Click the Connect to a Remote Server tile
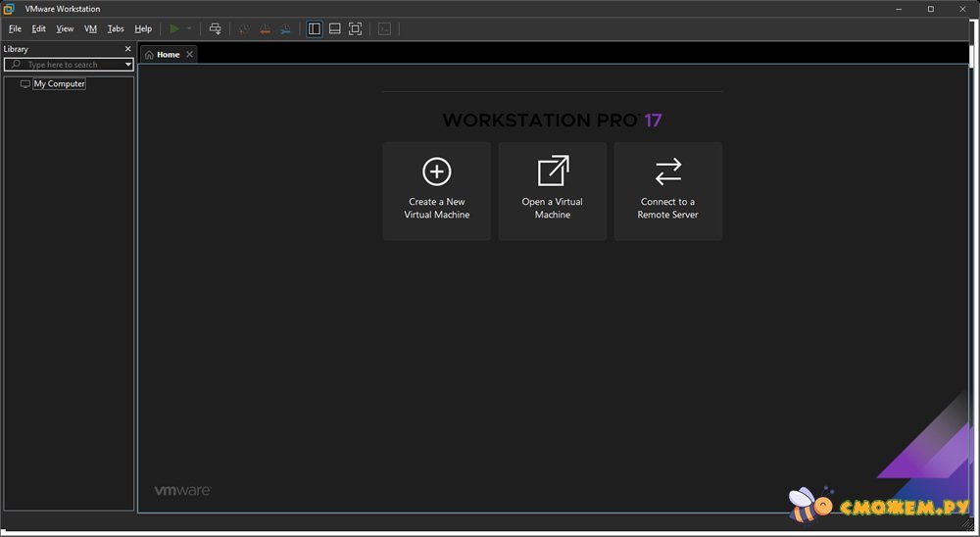Screen dimensions: 980x537 pos(667,191)
